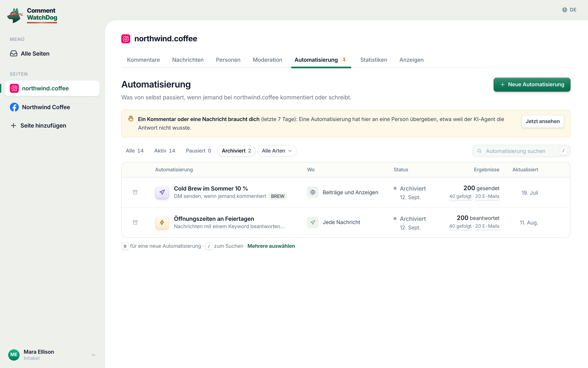Click the Facebook icon for Northwind Coffee
This screenshot has width=588, height=368.
click(x=14, y=107)
